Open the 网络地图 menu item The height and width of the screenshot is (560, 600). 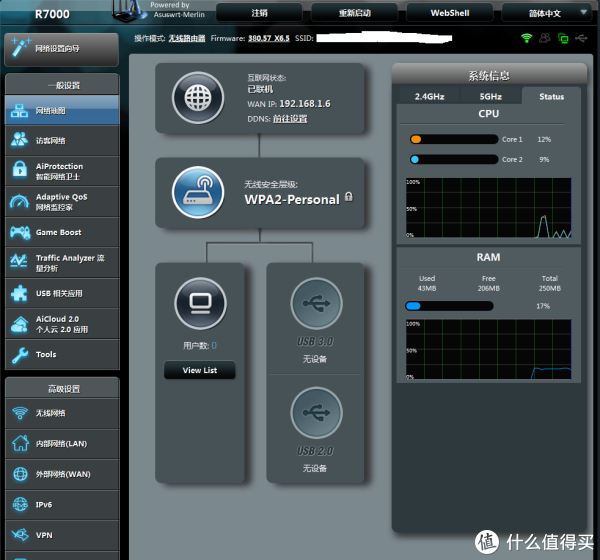click(62, 111)
